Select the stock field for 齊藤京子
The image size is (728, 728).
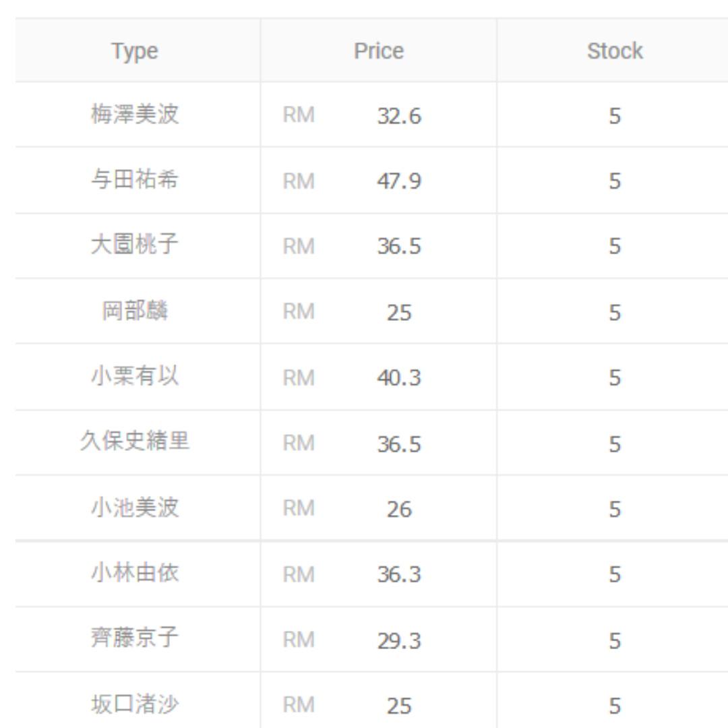coord(614,640)
